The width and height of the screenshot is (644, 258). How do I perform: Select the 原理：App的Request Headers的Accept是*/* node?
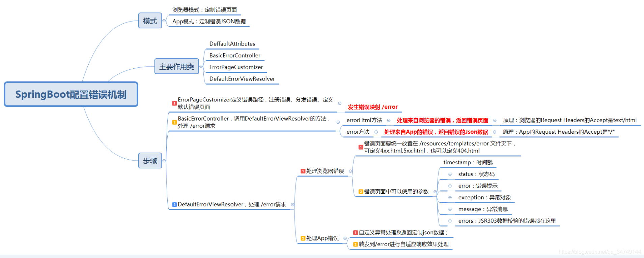click(x=559, y=132)
